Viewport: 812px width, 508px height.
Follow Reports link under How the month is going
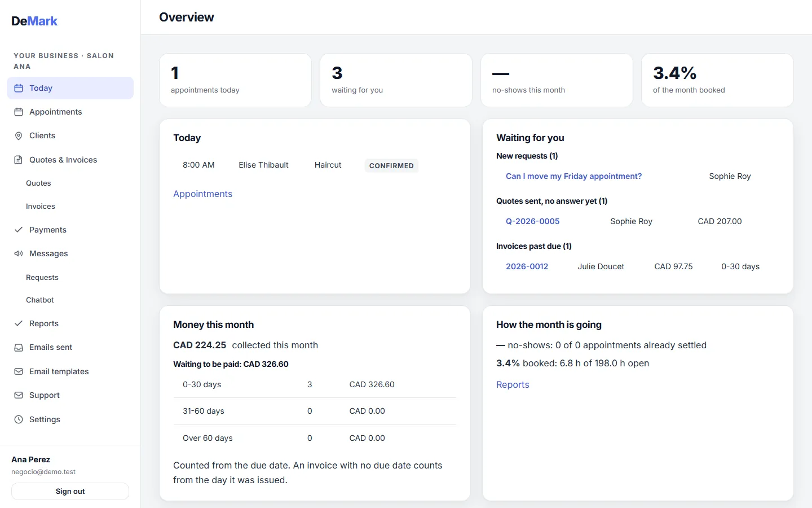[x=513, y=384]
